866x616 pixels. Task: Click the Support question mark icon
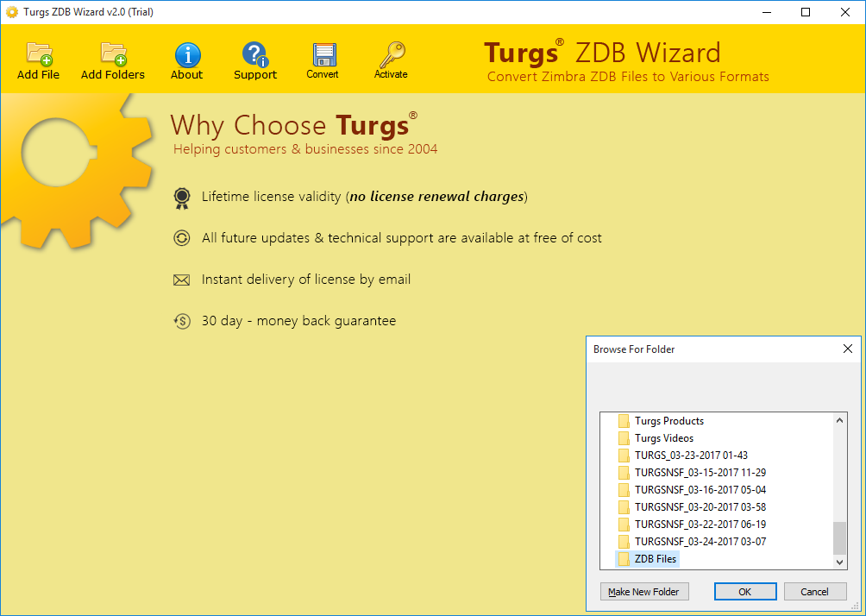[254, 54]
